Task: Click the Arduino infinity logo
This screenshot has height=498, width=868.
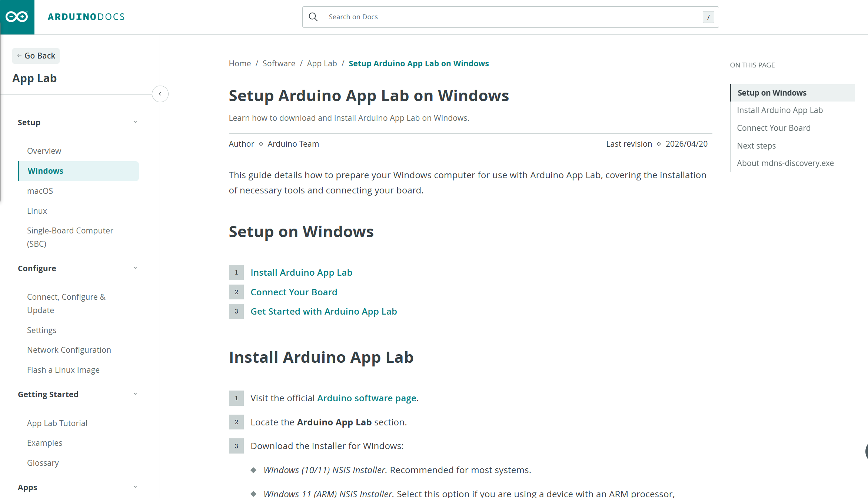Action: pyautogui.click(x=17, y=17)
